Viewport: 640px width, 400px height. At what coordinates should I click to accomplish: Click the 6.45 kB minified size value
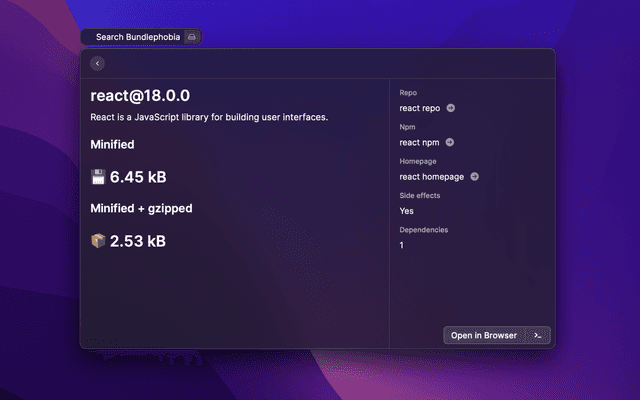click(x=138, y=178)
